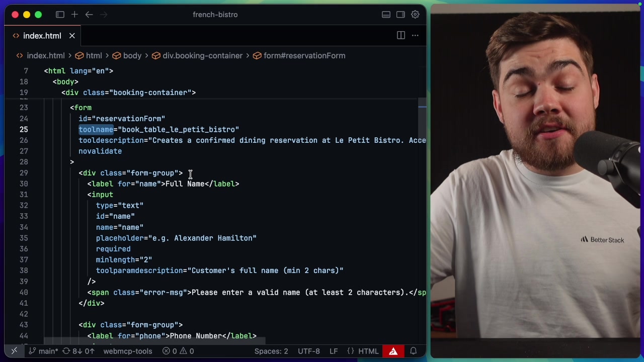
Task: Click index.html in the breadcrumb
Action: click(x=46, y=56)
